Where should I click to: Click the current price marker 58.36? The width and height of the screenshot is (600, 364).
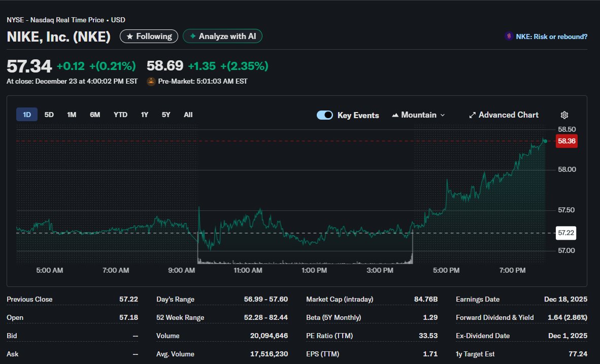(x=566, y=141)
